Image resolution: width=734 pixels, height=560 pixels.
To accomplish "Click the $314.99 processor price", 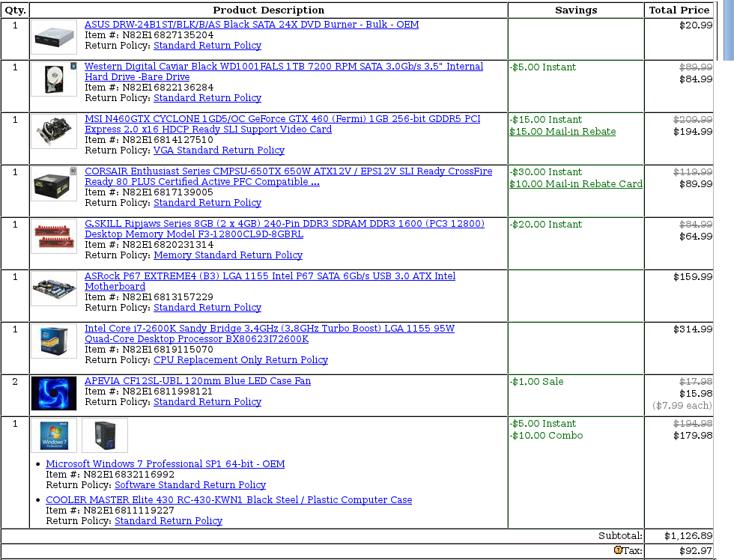I will pos(693,329).
